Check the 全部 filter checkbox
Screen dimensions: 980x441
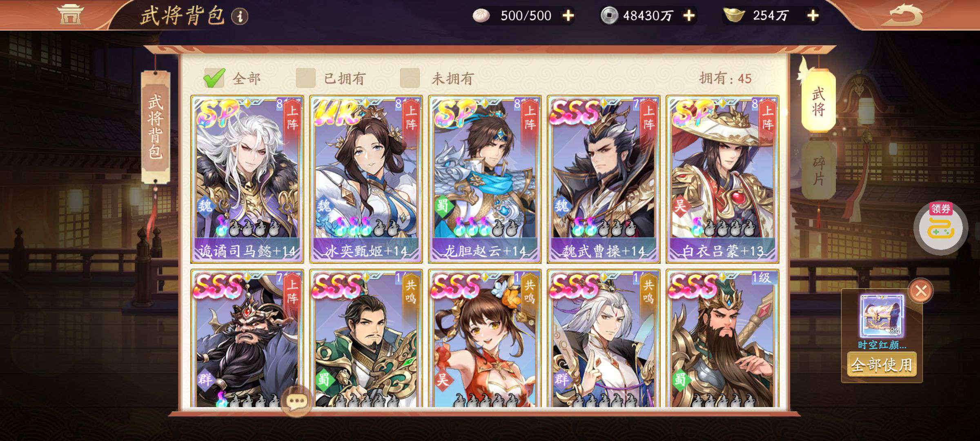[x=214, y=78]
